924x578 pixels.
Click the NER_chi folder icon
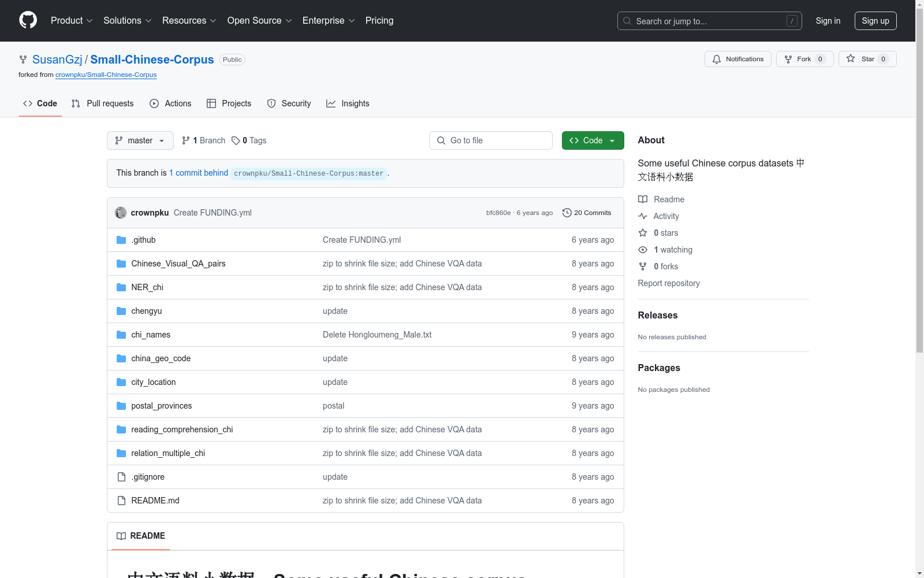[121, 287]
